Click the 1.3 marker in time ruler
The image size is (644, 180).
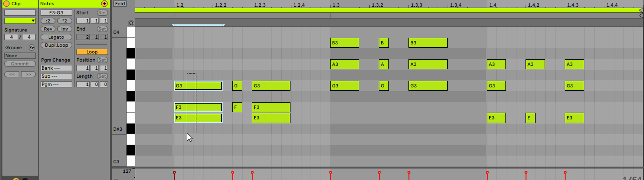[336, 5]
